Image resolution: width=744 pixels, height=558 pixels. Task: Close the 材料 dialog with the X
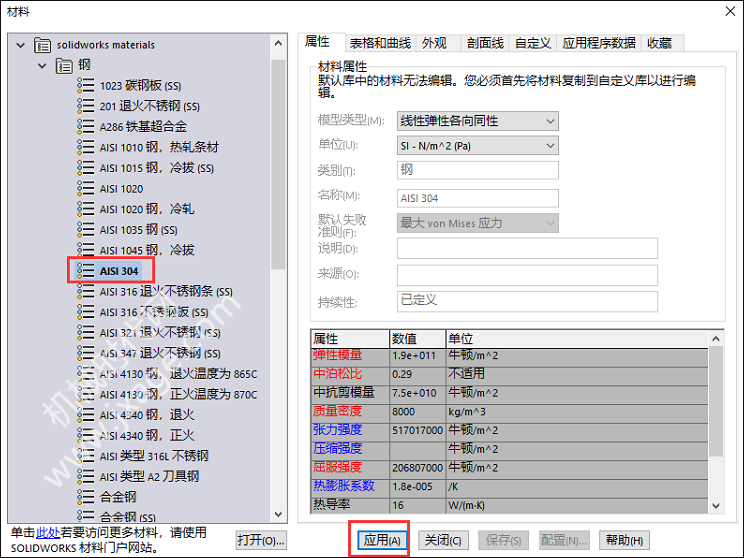click(730, 11)
